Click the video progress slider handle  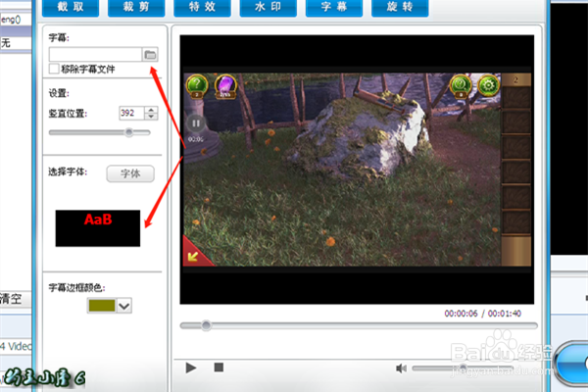[x=206, y=325]
